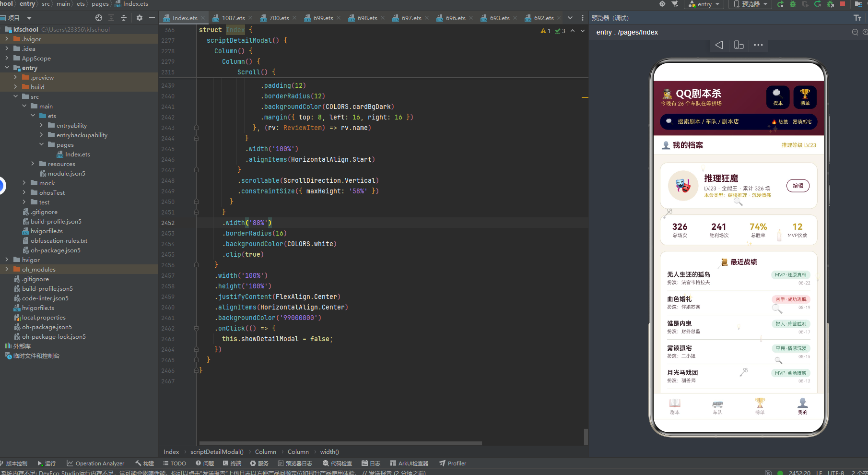Open the Profiler tool window

click(x=453, y=463)
